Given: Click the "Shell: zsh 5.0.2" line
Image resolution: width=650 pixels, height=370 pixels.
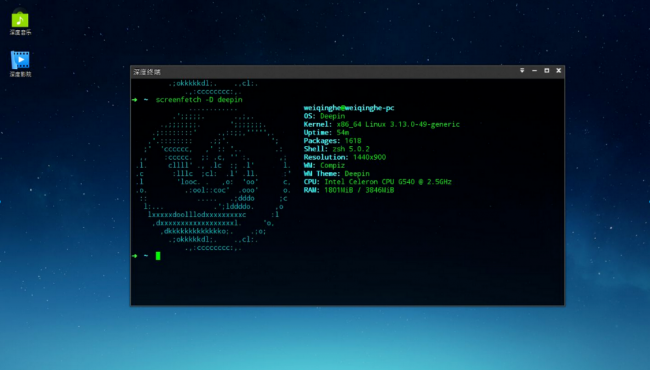Looking at the screenshot, I should click(336, 149).
